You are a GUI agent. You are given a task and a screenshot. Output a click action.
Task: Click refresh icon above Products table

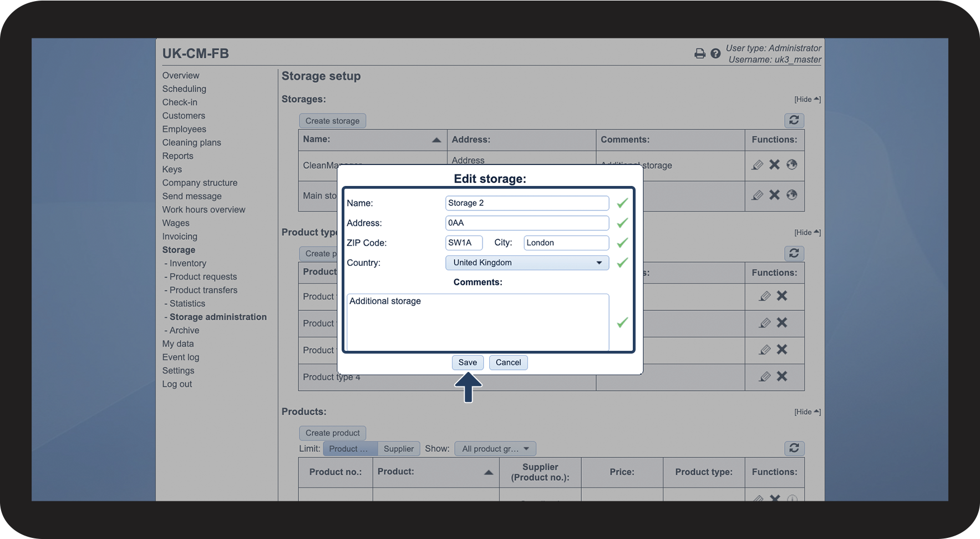794,449
